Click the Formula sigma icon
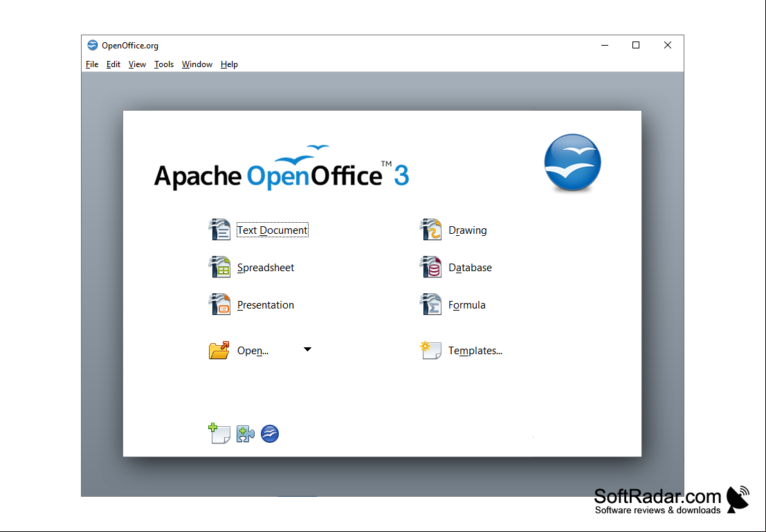 pos(430,304)
